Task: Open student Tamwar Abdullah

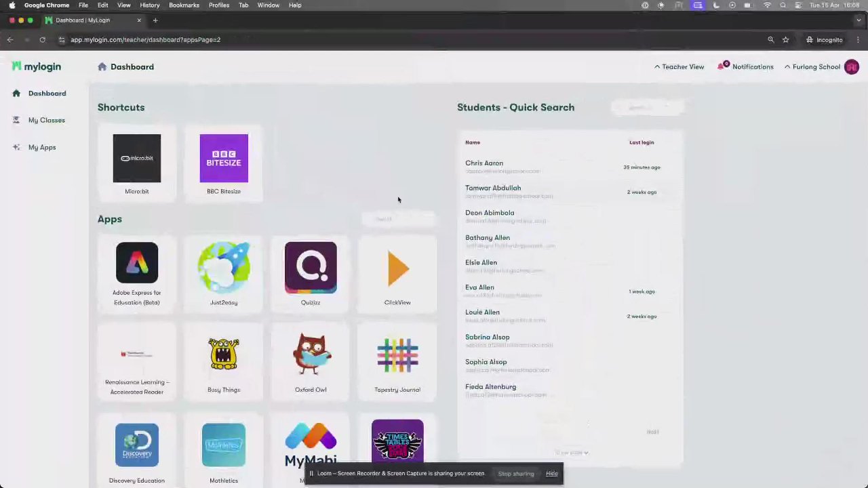Action: pos(493,188)
